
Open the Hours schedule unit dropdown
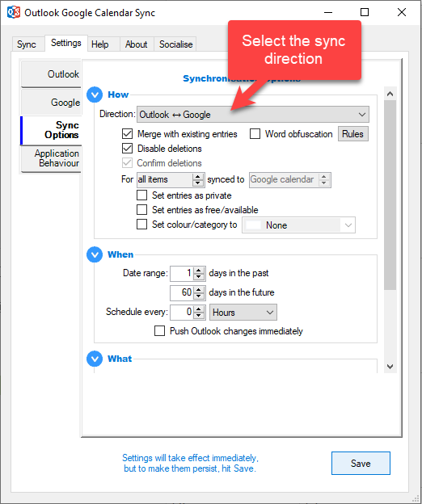coord(243,312)
